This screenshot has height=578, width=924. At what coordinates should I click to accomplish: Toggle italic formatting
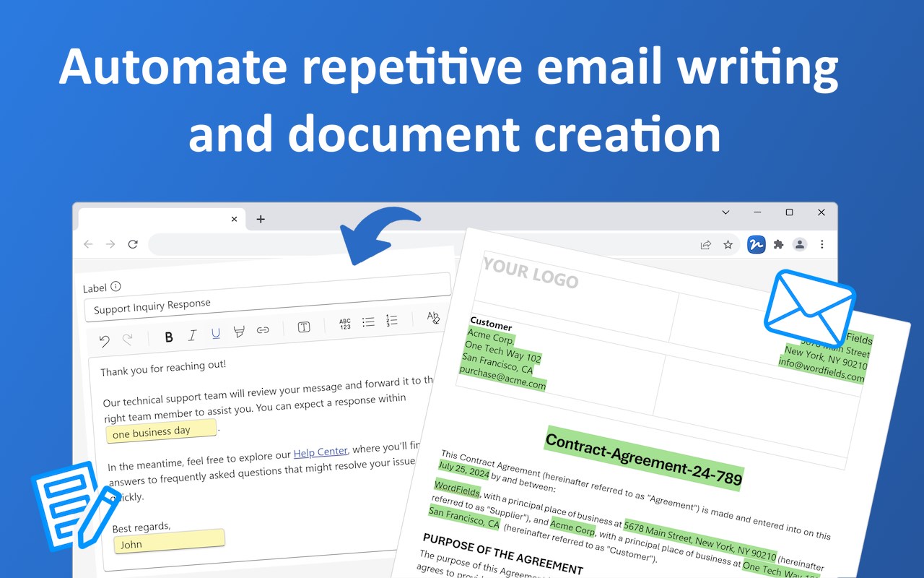[192, 335]
